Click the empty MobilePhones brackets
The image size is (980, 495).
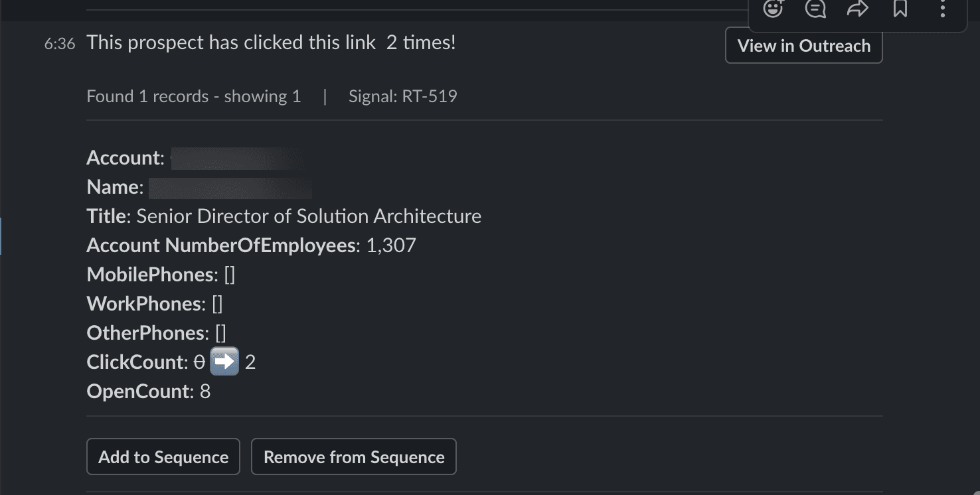(230, 275)
